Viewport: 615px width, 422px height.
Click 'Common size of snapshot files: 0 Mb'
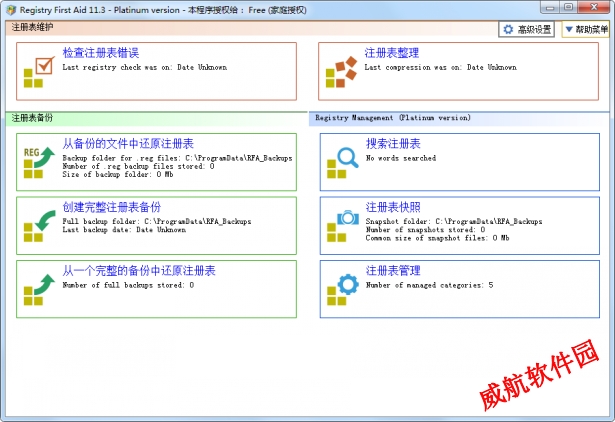[x=438, y=238]
